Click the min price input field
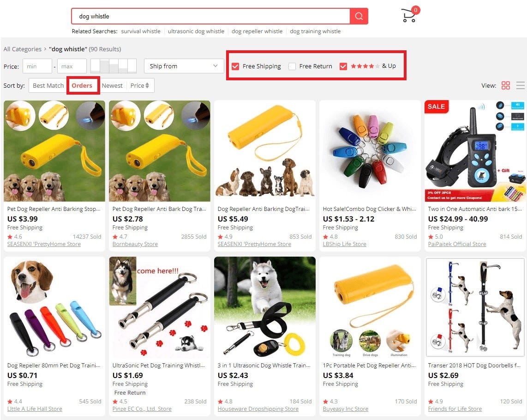The width and height of the screenshot is (527, 420). 37,66
